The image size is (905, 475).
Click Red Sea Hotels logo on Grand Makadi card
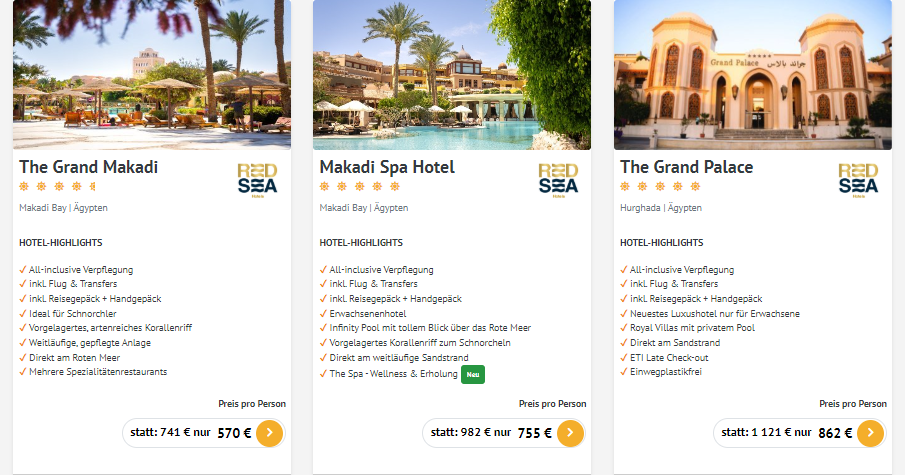click(x=257, y=181)
